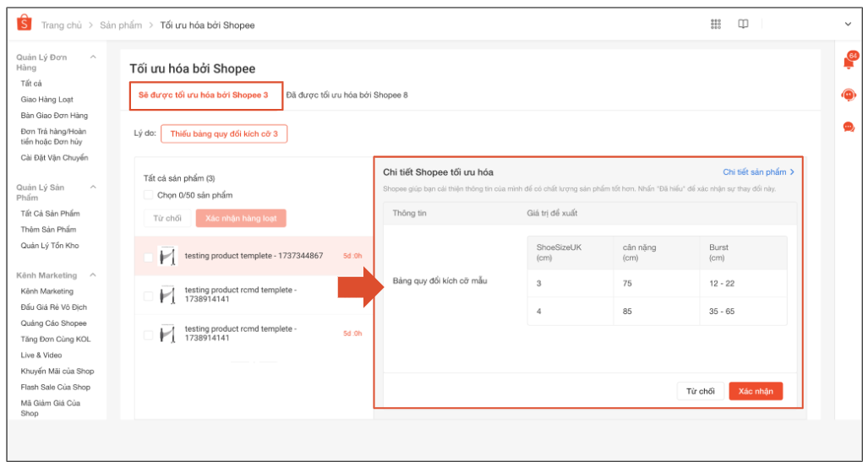Viewport: 868px width, 467px height.
Task: Open 'Giao Hàng Loạt' in sidebar
Action: click(47, 100)
